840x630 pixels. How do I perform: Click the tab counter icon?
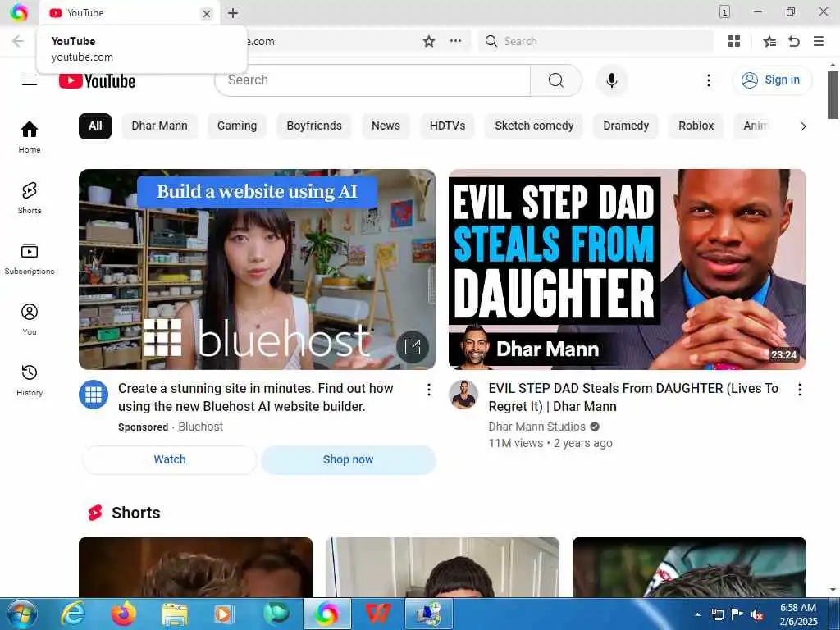724,11
